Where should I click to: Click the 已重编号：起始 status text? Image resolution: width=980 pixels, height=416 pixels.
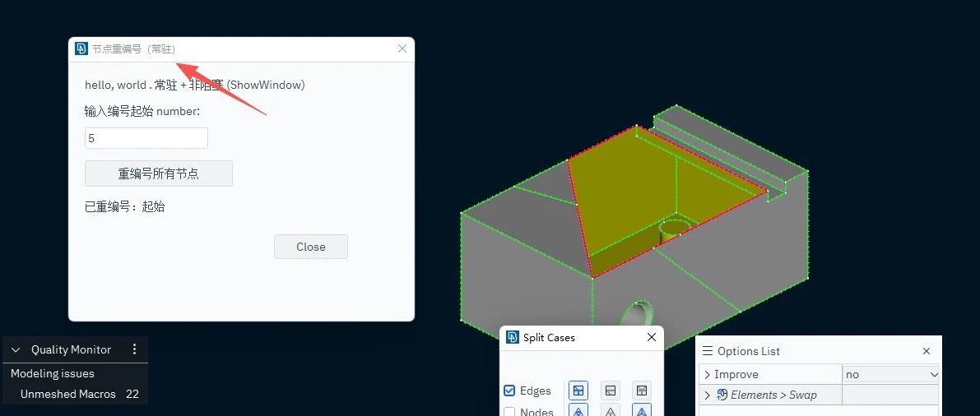(x=125, y=206)
